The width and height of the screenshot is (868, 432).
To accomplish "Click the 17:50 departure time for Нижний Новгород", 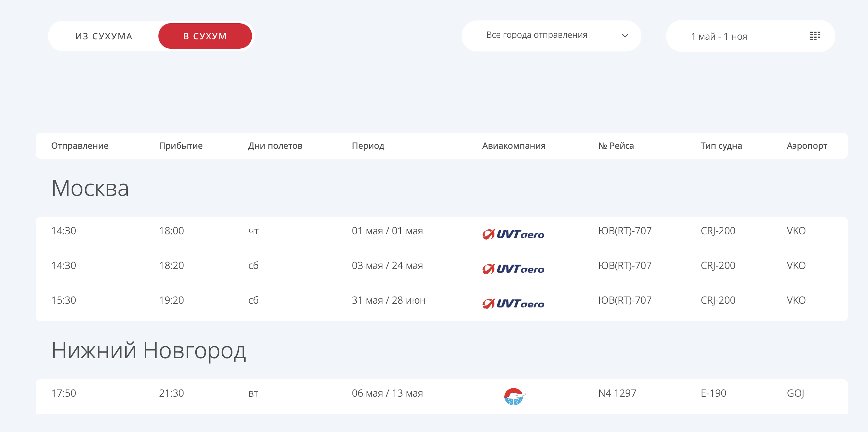I will coord(64,393).
